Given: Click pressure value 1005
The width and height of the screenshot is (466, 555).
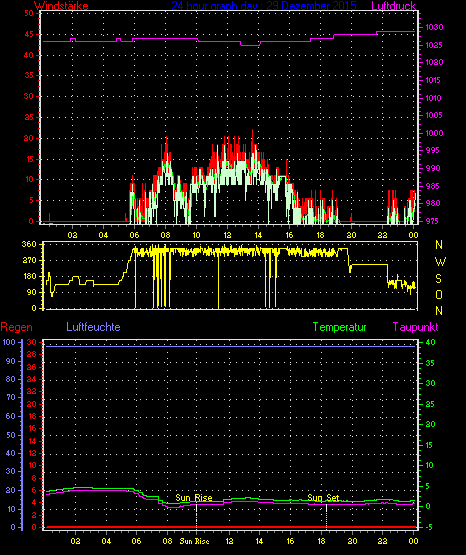Looking at the screenshot, I should tap(434, 115).
